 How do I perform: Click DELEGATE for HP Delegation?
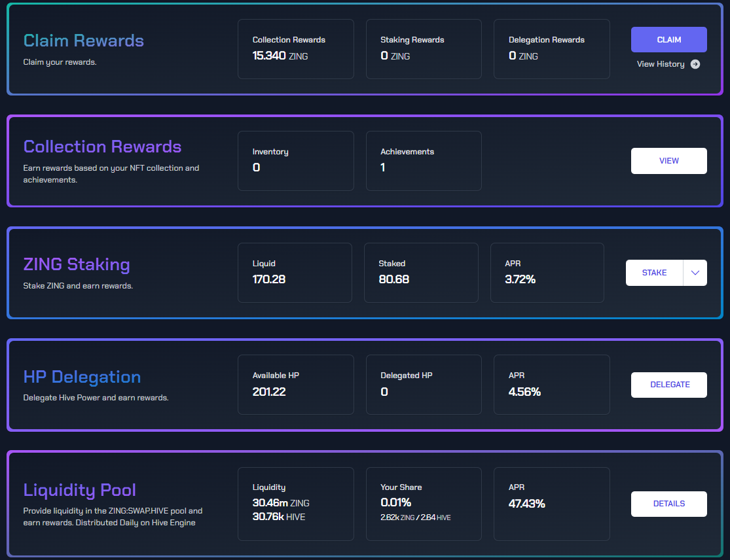coord(669,385)
